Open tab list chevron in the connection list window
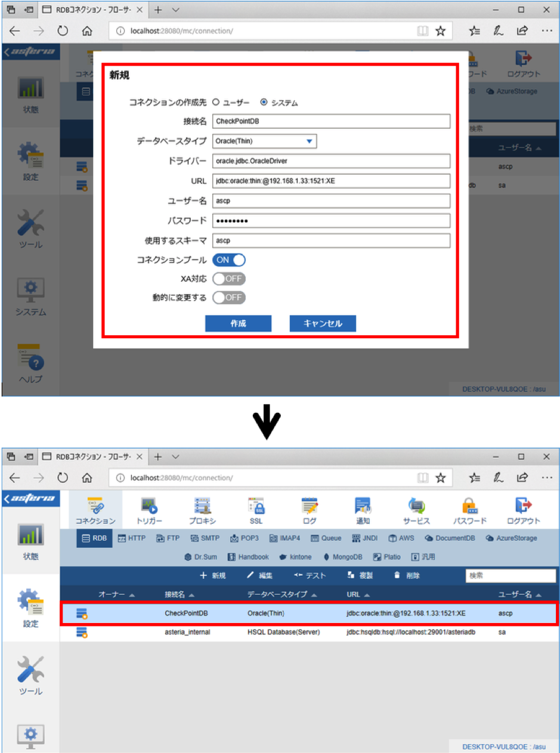 [x=176, y=456]
